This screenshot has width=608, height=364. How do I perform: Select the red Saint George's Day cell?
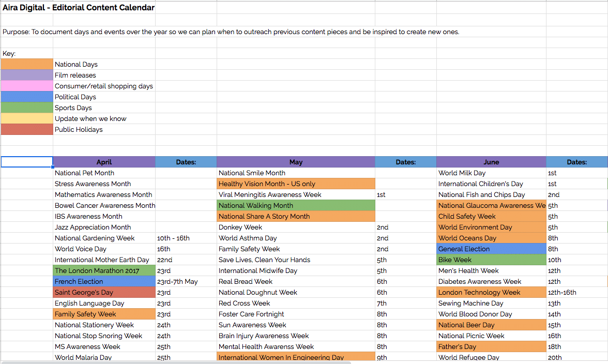(104, 292)
